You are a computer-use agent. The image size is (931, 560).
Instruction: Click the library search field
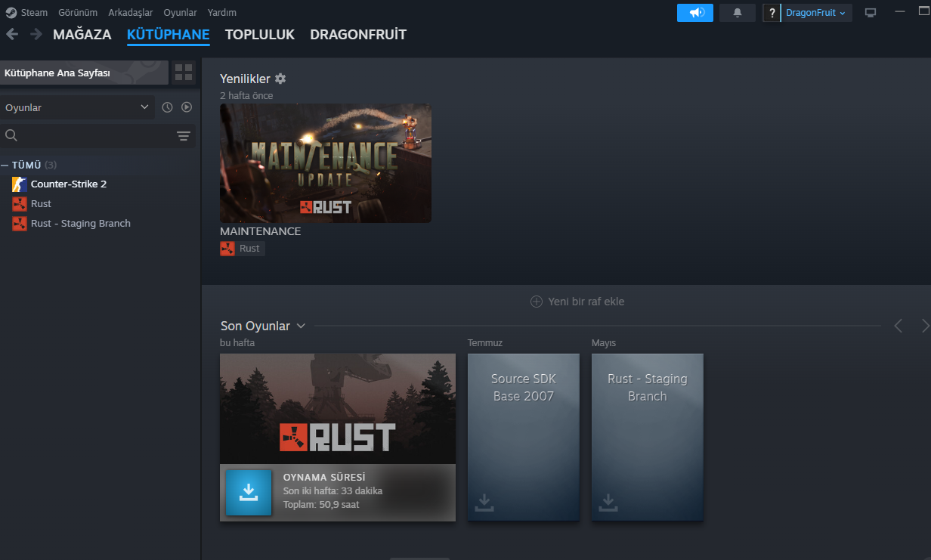pyautogui.click(x=97, y=136)
